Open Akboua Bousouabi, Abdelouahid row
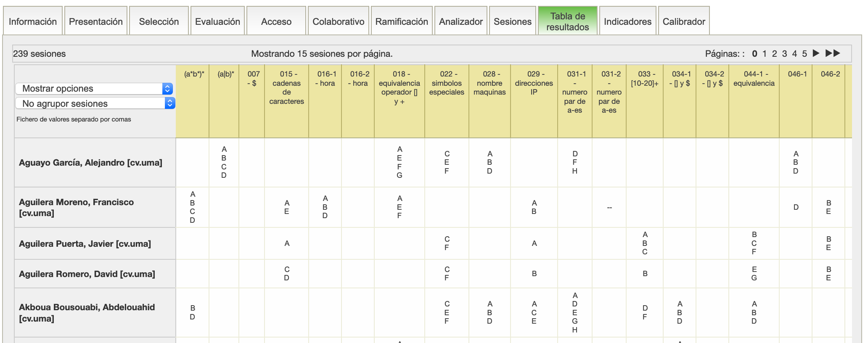868x343 pixels. (x=87, y=313)
